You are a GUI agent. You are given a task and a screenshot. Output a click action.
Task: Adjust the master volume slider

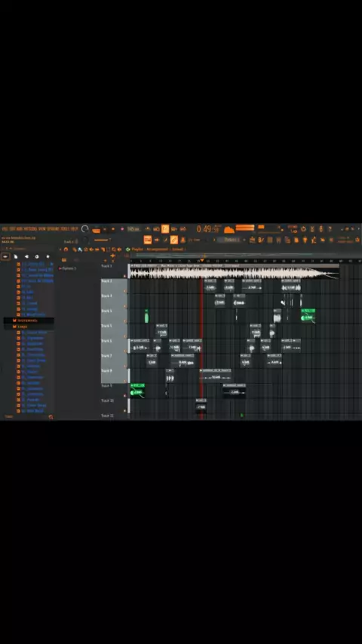click(103, 240)
